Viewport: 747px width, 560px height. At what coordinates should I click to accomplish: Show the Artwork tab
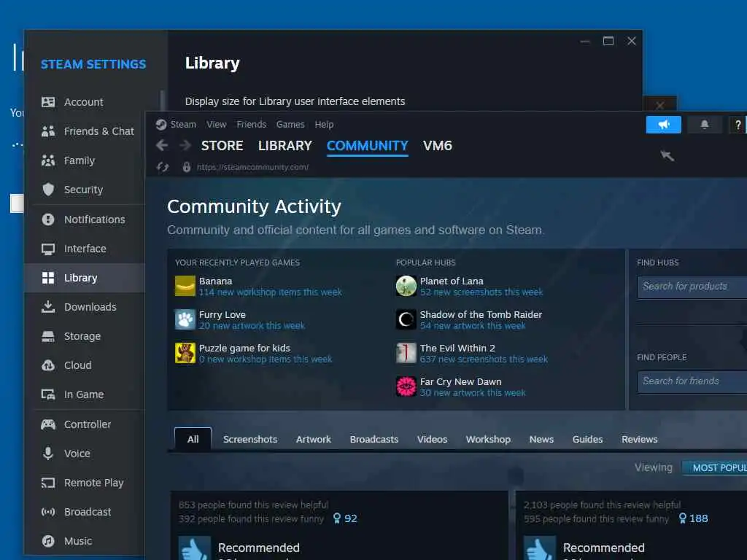click(314, 439)
